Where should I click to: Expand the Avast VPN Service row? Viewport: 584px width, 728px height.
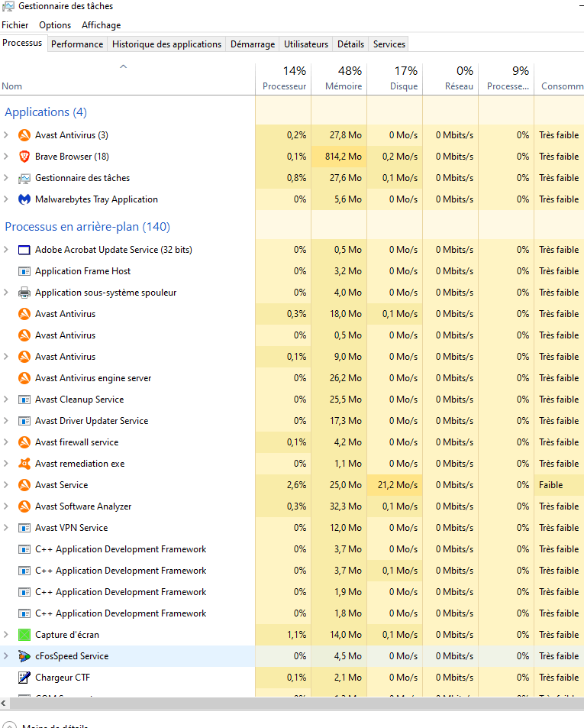[5, 528]
